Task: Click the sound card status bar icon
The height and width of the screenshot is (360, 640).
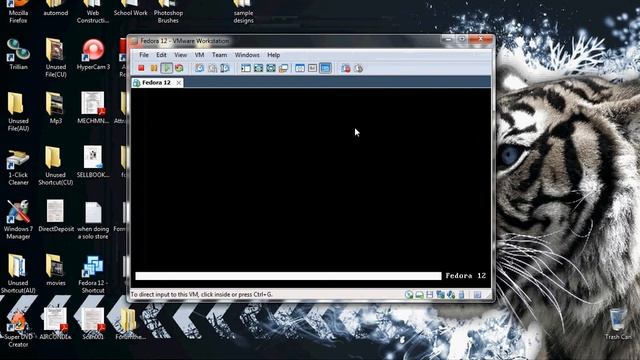Action: tap(451, 294)
